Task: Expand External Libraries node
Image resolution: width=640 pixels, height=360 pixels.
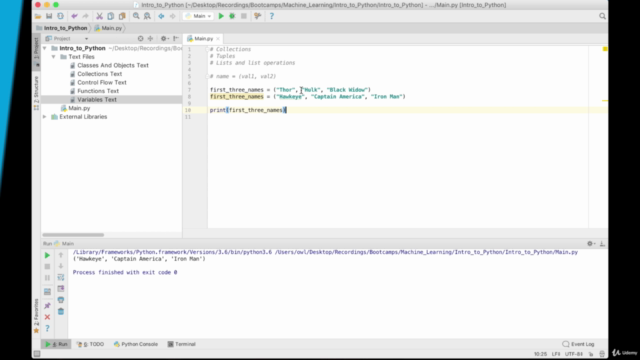Action: 45,117
